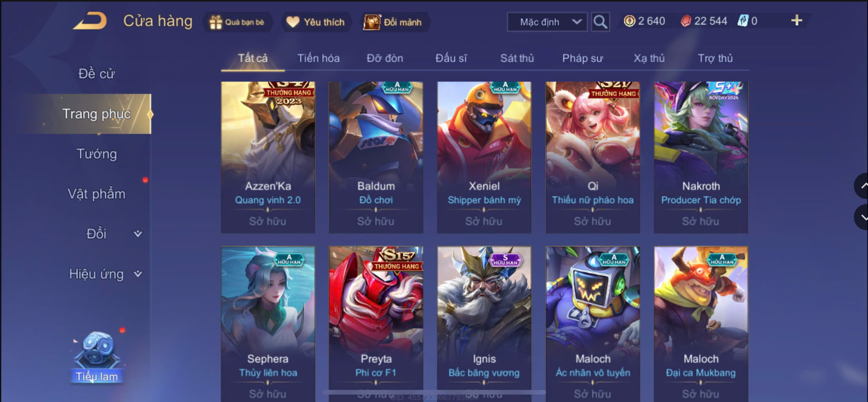Select Qi Thiếu nữ pháo hoa skin
This screenshot has width=868, height=402.
tap(593, 157)
